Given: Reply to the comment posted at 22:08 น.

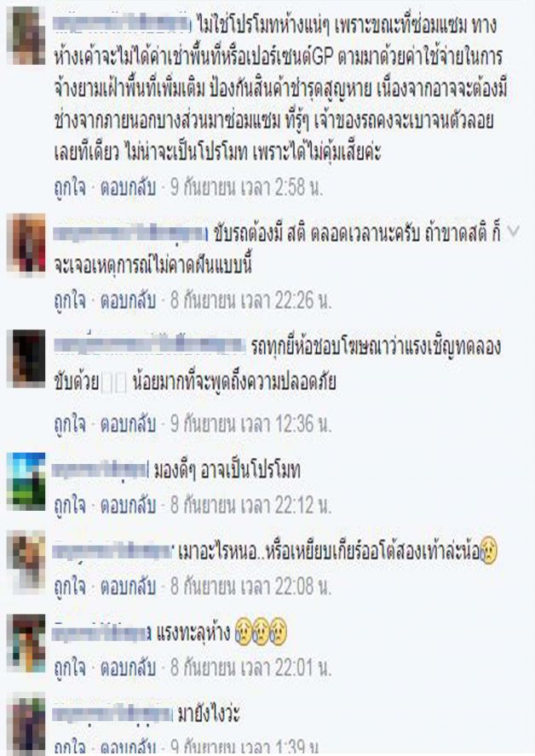Looking at the screenshot, I should (128, 586).
